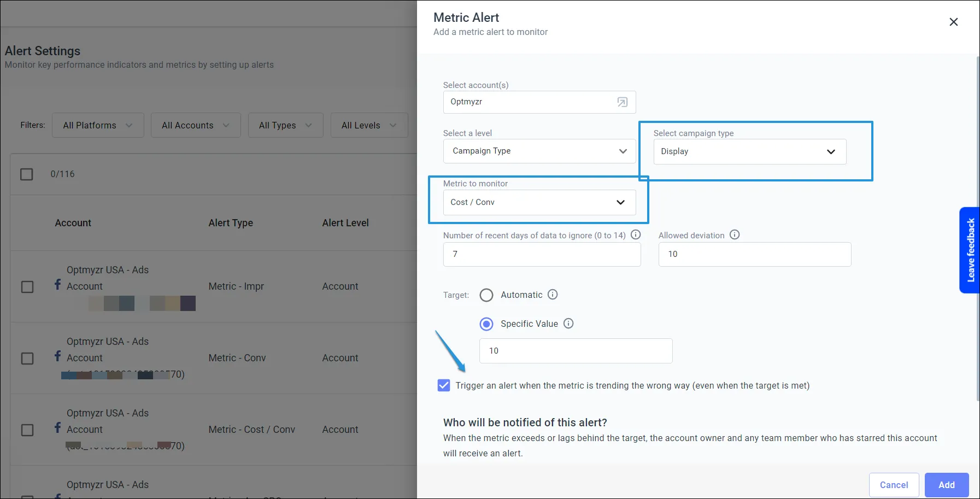The height and width of the screenshot is (499, 980).
Task: Click the Alert Type column header
Action: click(231, 223)
